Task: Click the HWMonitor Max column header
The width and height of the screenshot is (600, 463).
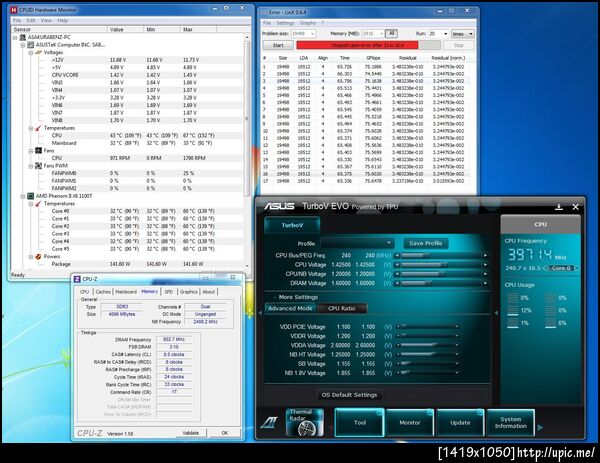Action: click(199, 29)
